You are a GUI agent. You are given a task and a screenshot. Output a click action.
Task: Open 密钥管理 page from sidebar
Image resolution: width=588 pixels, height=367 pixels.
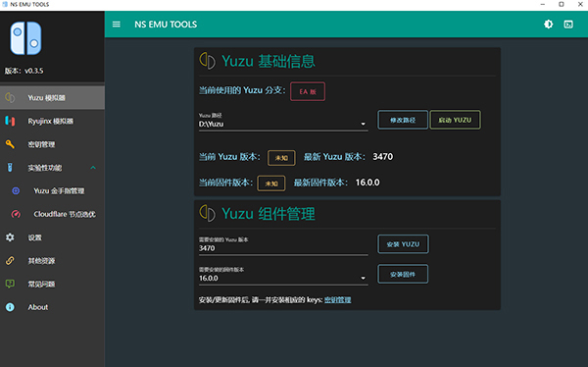pyautogui.click(x=52, y=144)
